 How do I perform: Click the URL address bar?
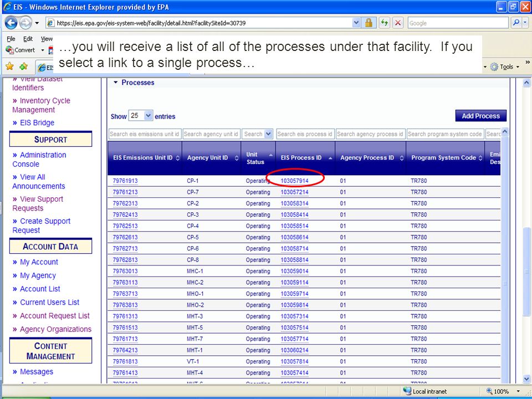[203, 23]
